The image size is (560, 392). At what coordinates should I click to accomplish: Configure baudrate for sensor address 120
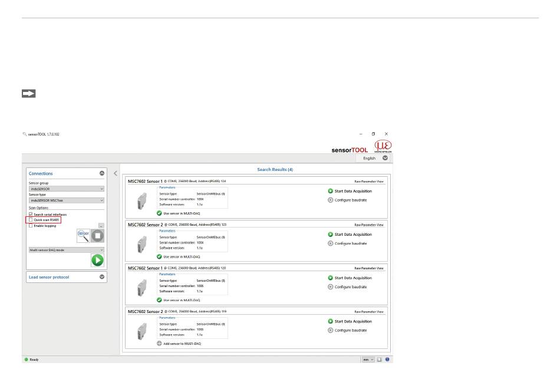click(348, 286)
